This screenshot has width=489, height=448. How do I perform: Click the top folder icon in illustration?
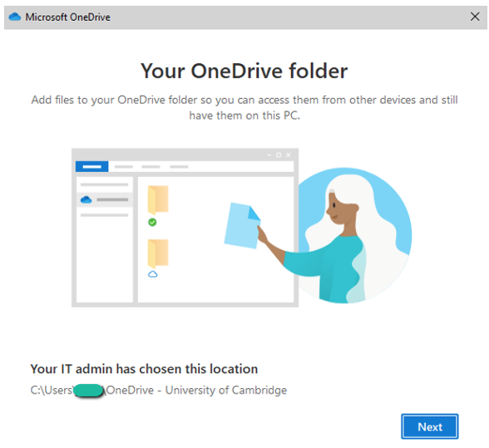click(158, 199)
